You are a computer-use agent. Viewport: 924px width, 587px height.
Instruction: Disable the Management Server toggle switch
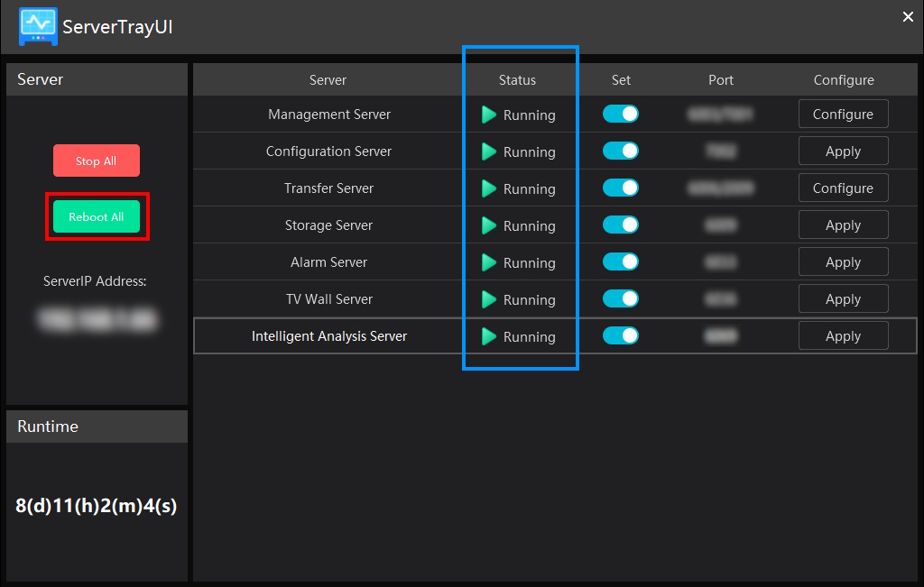(x=621, y=114)
